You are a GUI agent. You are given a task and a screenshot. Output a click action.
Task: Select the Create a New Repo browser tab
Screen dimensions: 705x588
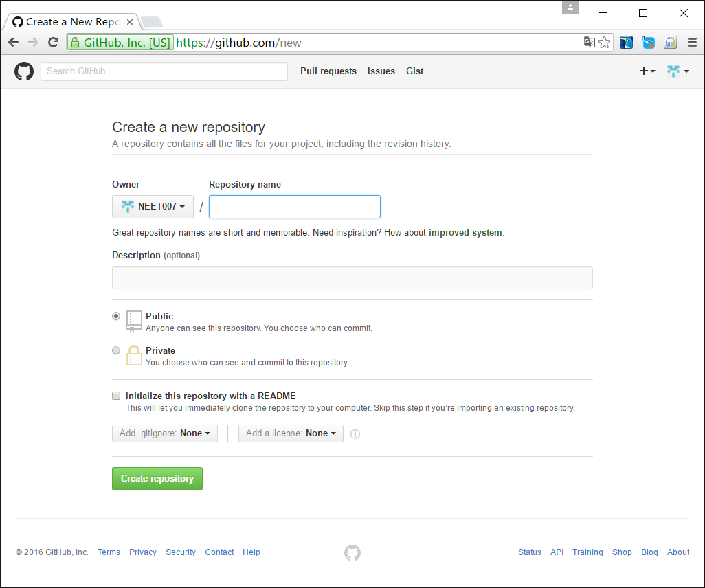coord(72,22)
